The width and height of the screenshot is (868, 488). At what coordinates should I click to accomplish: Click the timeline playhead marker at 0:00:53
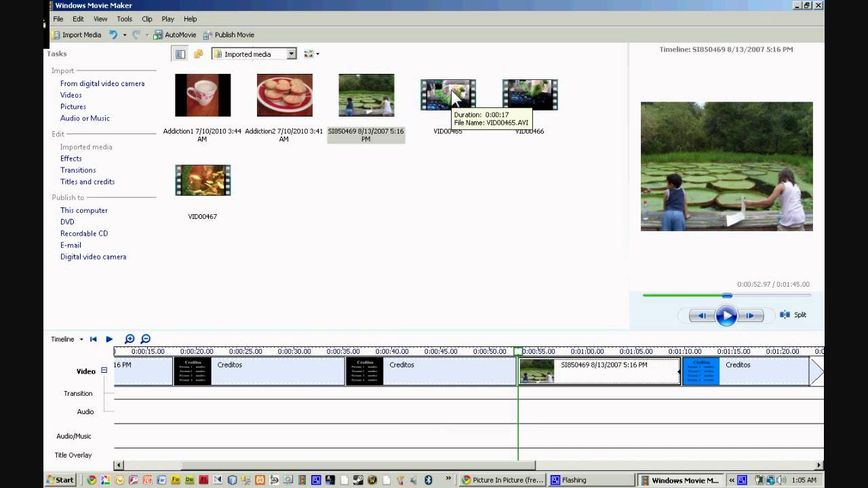(x=518, y=352)
